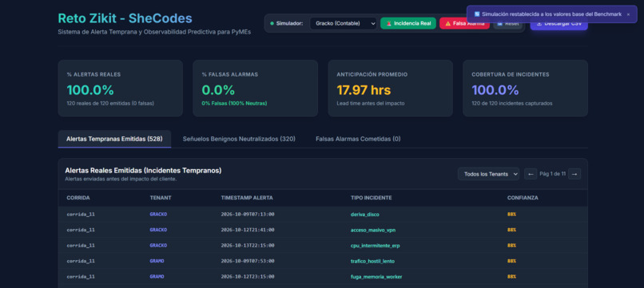Trigger a Falsa Alarma event
644x288 pixels.
[x=464, y=23]
